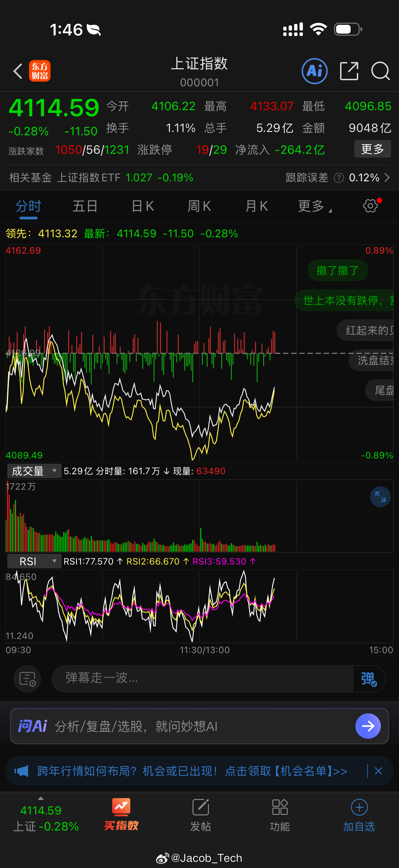Tap the 撤了撤了 danmaku bubble

point(337,270)
